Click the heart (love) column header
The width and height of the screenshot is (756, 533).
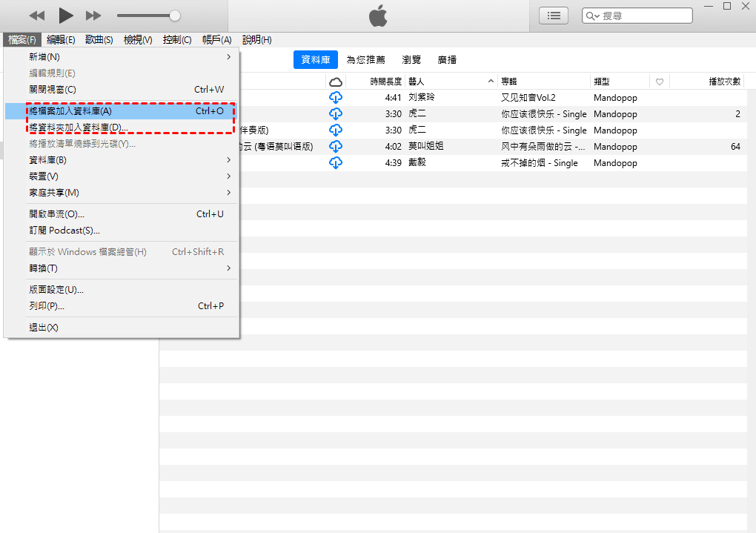(659, 82)
